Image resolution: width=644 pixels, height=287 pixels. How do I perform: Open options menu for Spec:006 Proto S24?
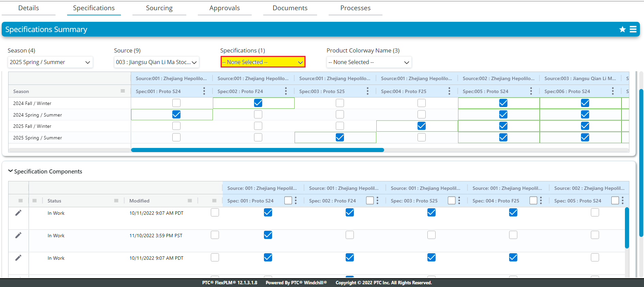pos(613,91)
